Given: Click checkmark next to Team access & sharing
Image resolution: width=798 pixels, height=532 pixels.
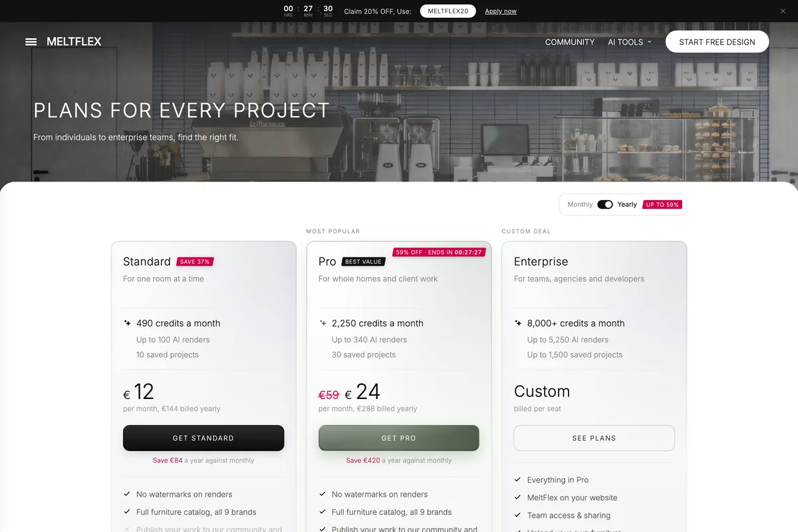Looking at the screenshot, I should pyautogui.click(x=518, y=515).
